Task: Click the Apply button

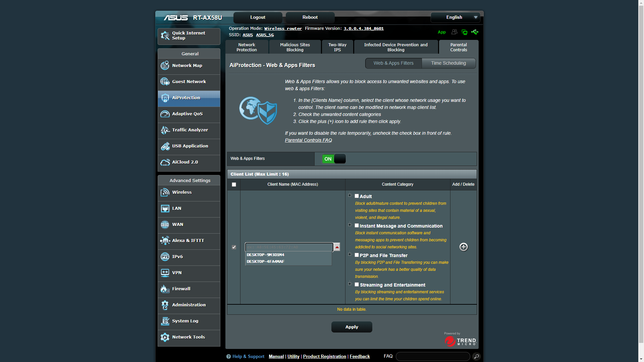Action: tap(351, 327)
